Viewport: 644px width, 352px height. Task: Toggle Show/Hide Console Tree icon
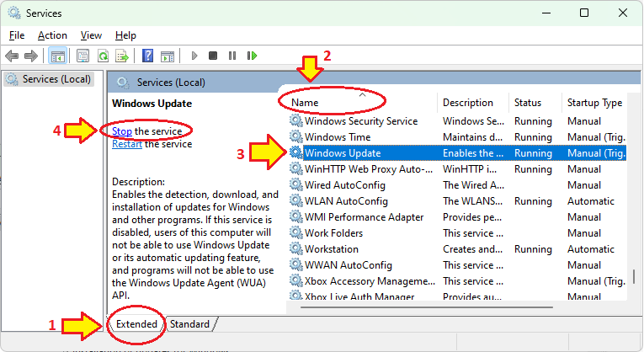pos(57,56)
